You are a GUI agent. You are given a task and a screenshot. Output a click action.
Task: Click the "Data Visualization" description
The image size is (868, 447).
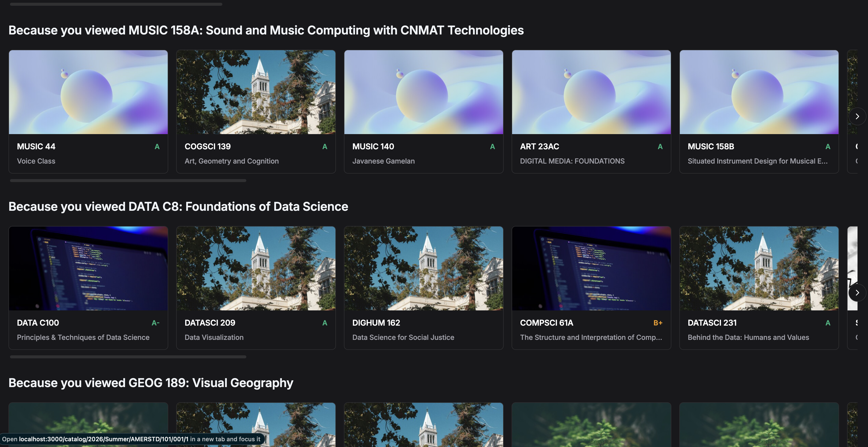click(214, 337)
